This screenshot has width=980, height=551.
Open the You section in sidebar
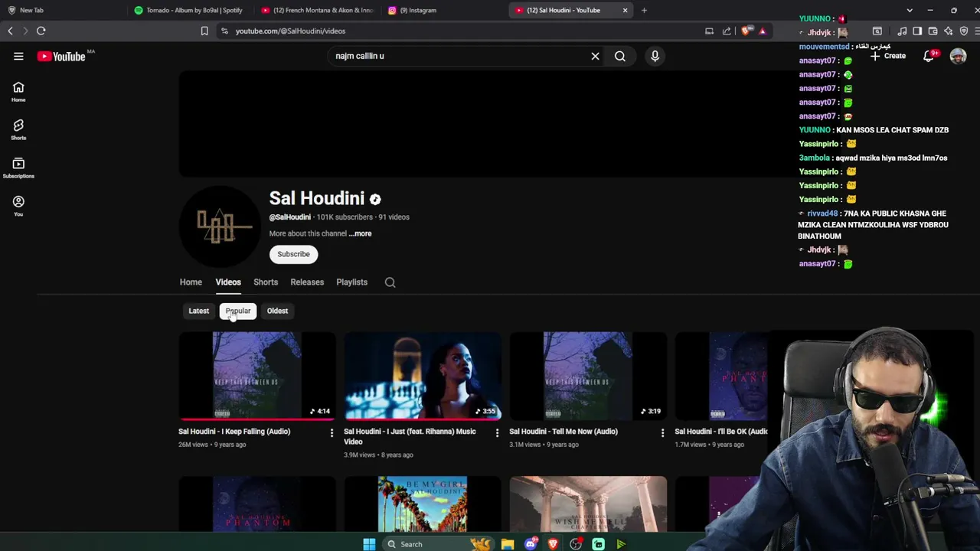[x=18, y=206]
